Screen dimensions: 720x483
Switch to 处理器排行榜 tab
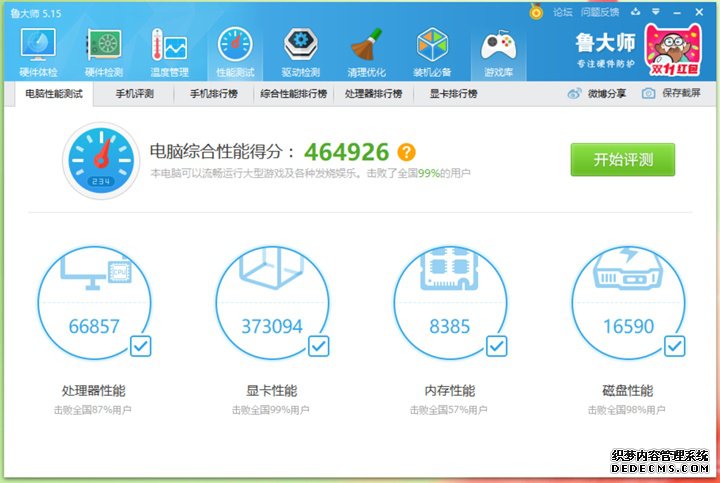pyautogui.click(x=373, y=94)
